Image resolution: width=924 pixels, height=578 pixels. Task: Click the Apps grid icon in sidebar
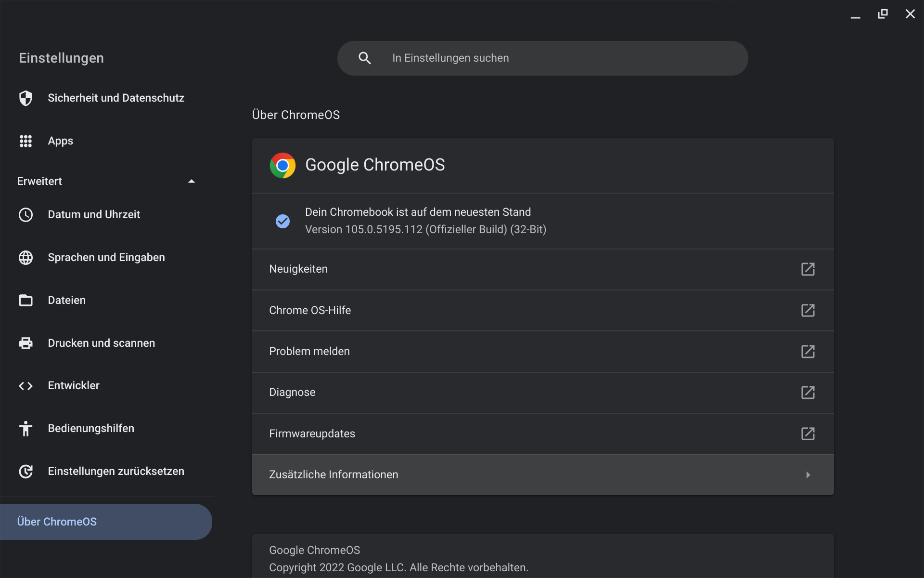coord(26,141)
